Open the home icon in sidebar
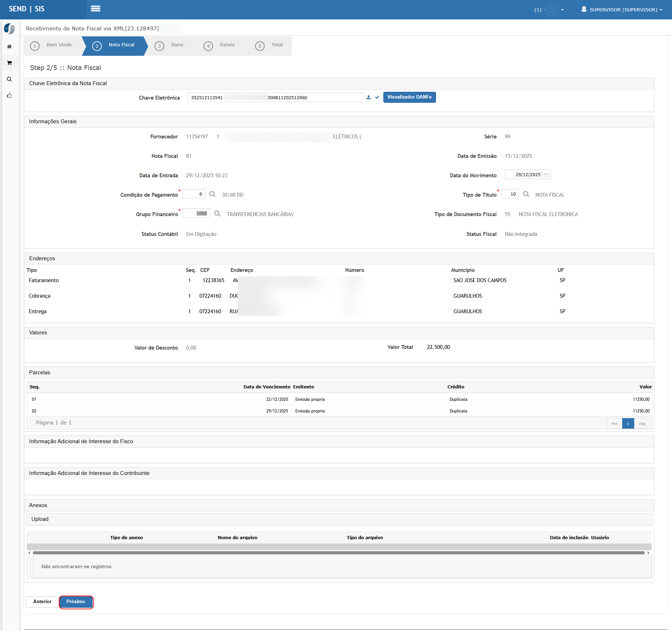 point(10,47)
